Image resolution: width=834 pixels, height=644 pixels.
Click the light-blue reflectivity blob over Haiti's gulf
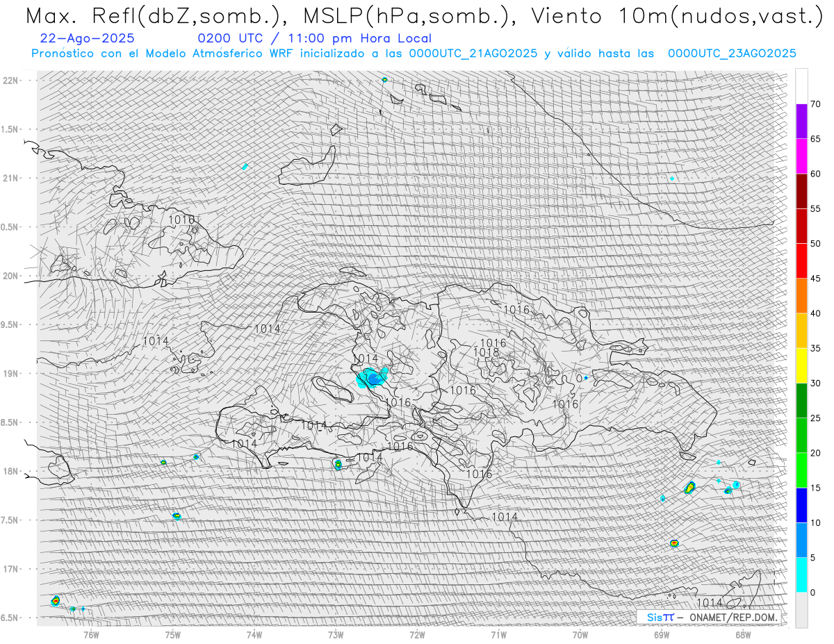[x=372, y=378]
